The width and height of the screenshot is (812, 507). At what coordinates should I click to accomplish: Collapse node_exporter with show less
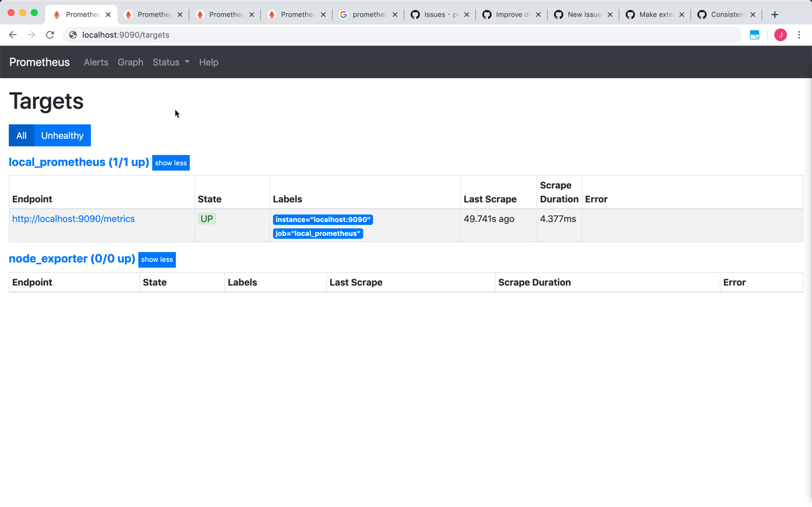[157, 260]
